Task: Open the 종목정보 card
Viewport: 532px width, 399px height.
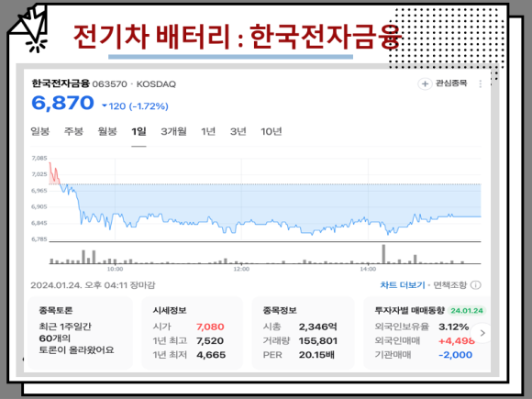Action: pyautogui.click(x=303, y=332)
